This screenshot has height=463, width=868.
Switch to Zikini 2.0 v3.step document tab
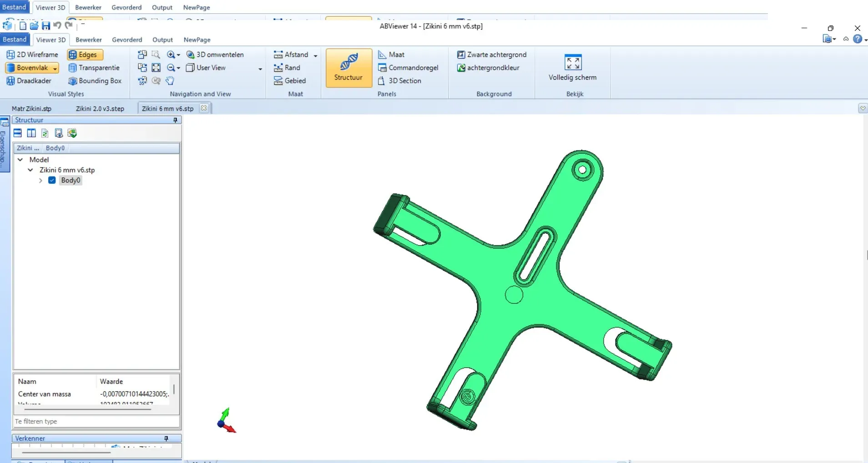[100, 109]
